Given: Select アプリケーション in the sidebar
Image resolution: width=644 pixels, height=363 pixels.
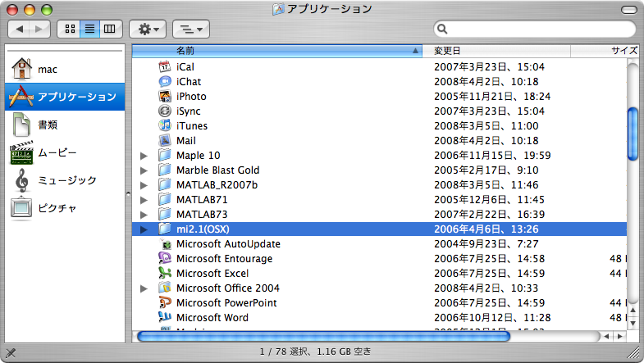Looking at the screenshot, I should [65, 97].
